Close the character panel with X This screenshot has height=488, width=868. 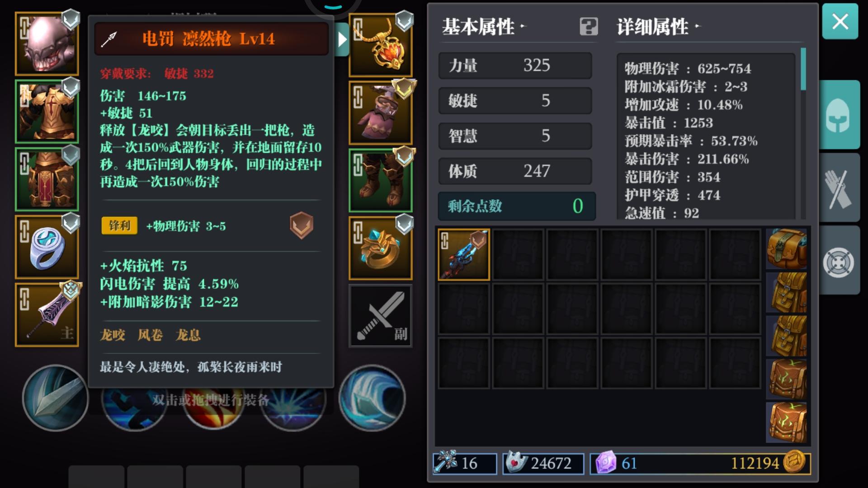coord(840,21)
